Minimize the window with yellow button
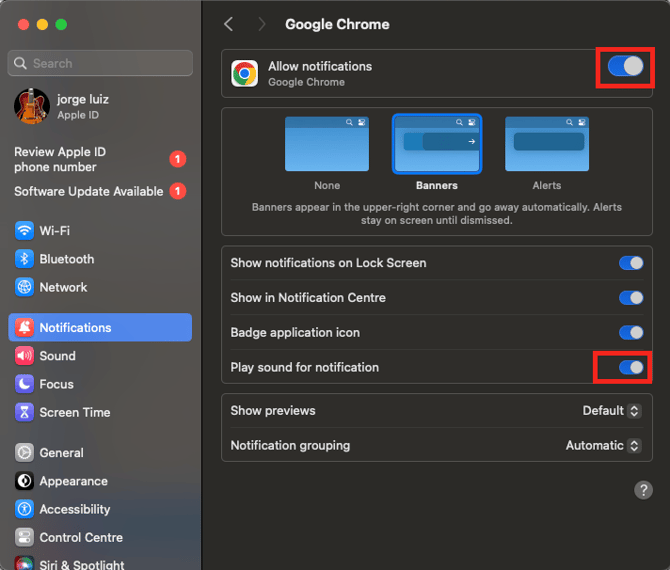 click(x=42, y=24)
